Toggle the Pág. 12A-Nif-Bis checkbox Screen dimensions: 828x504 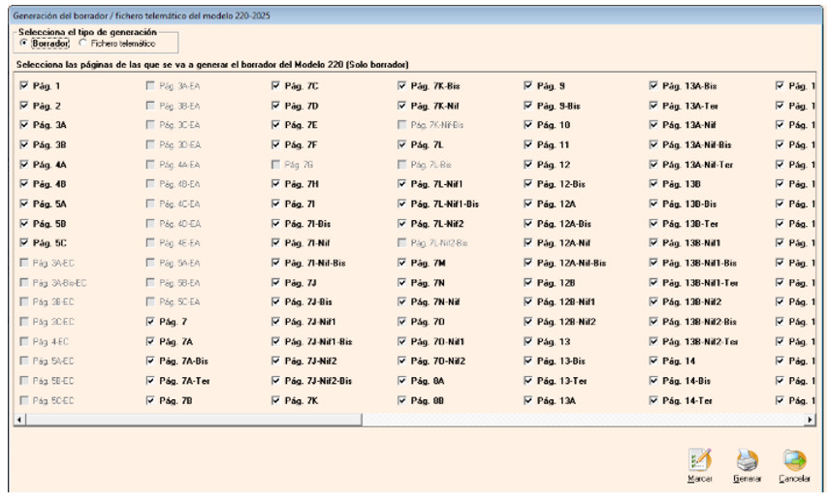click(x=528, y=263)
